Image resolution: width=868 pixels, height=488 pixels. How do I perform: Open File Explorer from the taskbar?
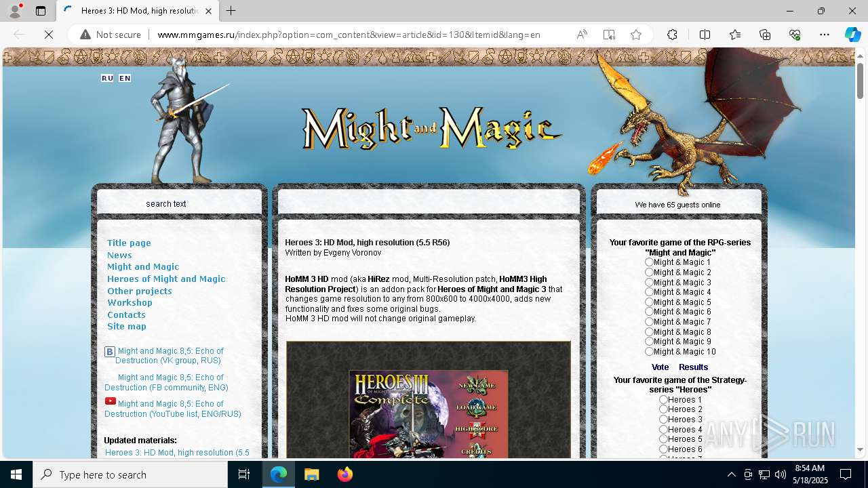point(311,474)
